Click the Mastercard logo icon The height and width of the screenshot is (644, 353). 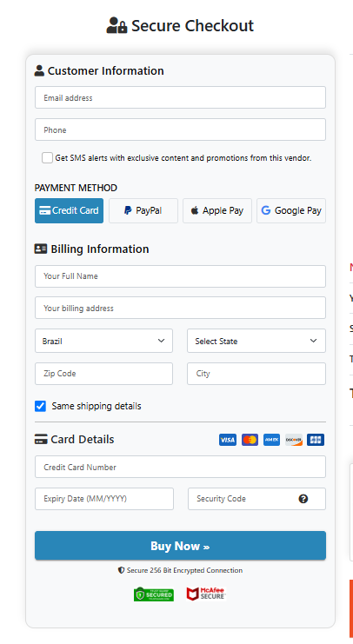(250, 440)
